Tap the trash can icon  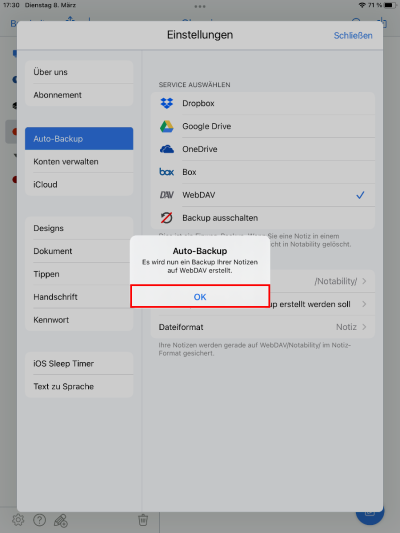(x=143, y=520)
